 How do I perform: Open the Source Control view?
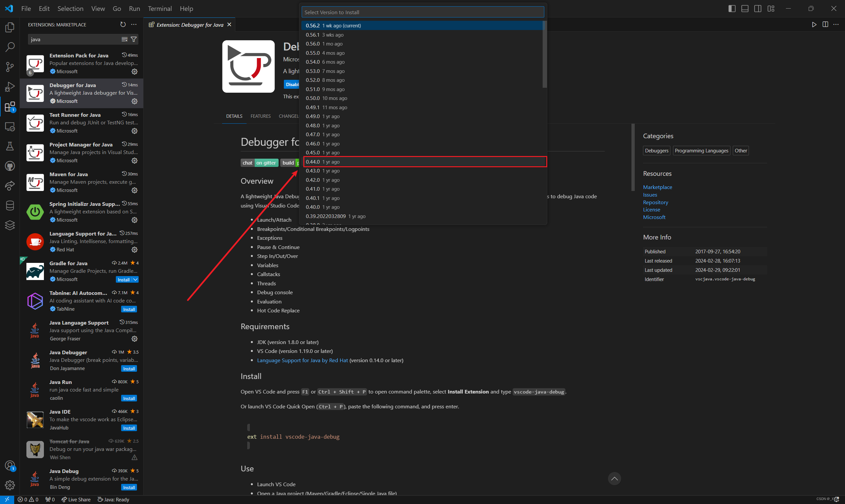[x=10, y=67]
